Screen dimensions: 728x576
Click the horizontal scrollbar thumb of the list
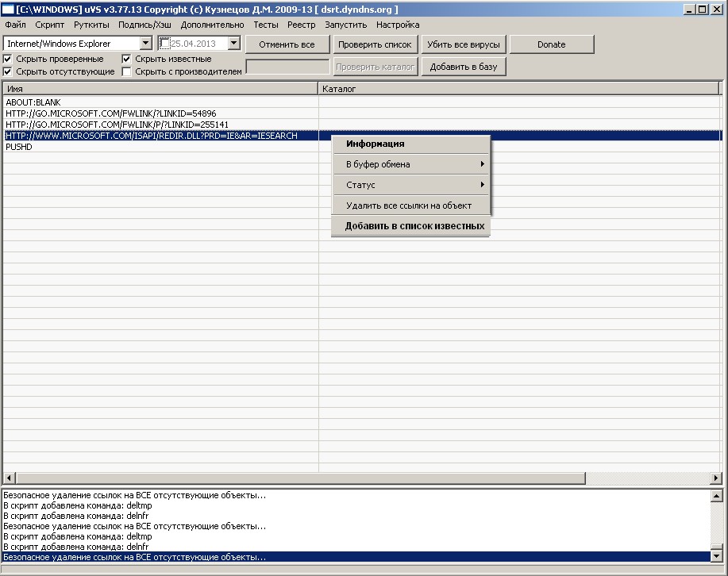coord(300,478)
